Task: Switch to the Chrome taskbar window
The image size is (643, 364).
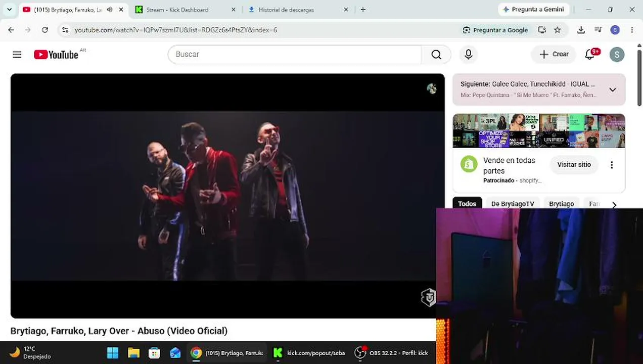Action: 227,353
